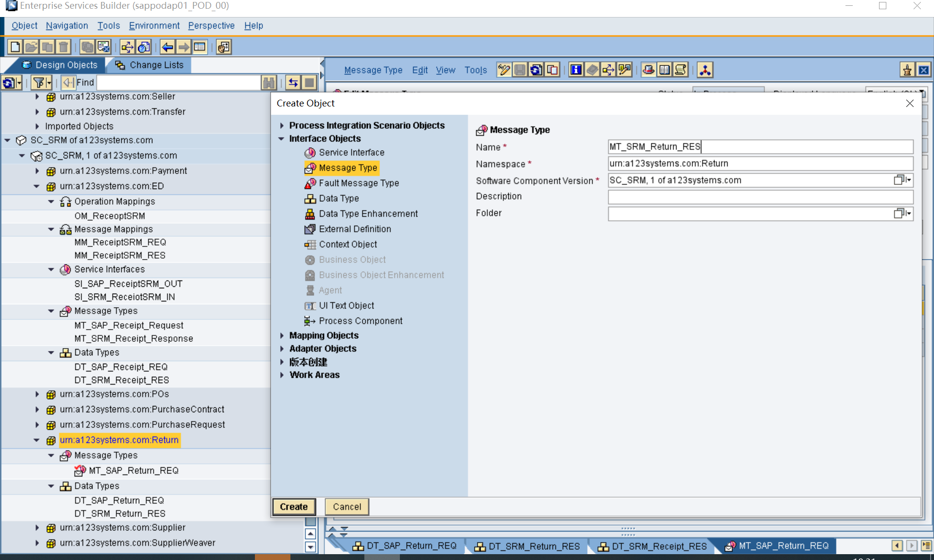Click the settings icon at the end of main toolbar
Viewport: 934px width, 560px height.
(224, 47)
